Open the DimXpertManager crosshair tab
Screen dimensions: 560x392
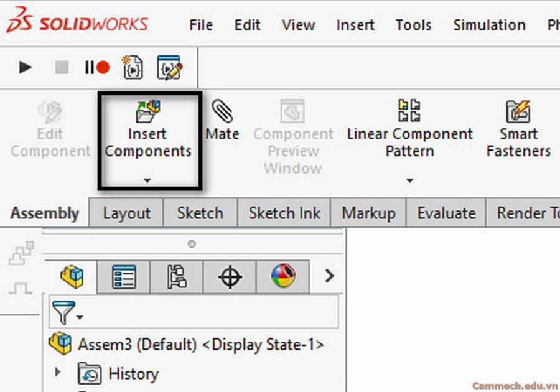[230, 277]
